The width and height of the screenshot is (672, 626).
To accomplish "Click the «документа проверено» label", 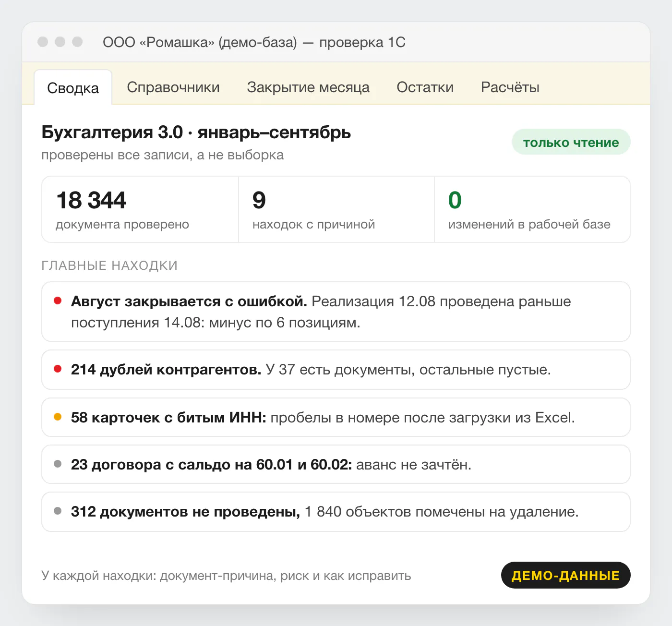I will 122,224.
